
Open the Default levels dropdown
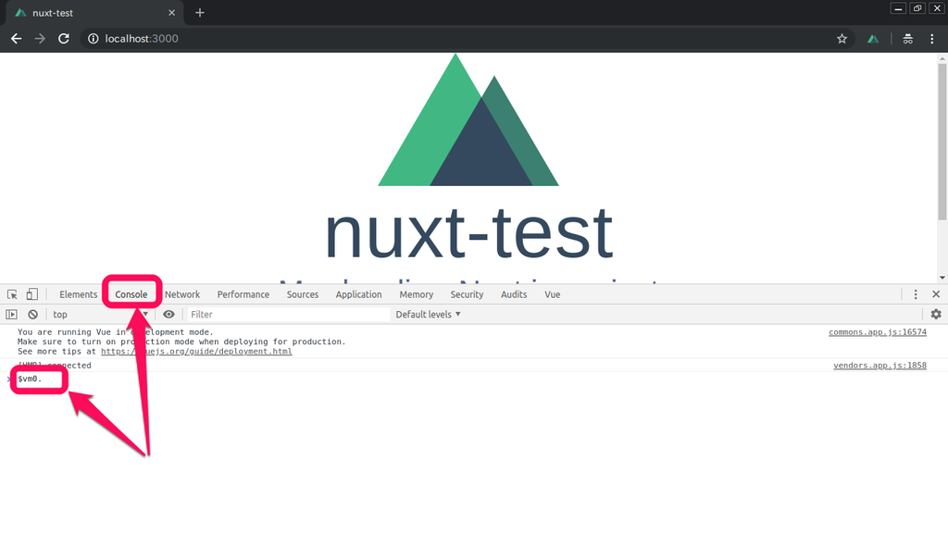coord(428,315)
